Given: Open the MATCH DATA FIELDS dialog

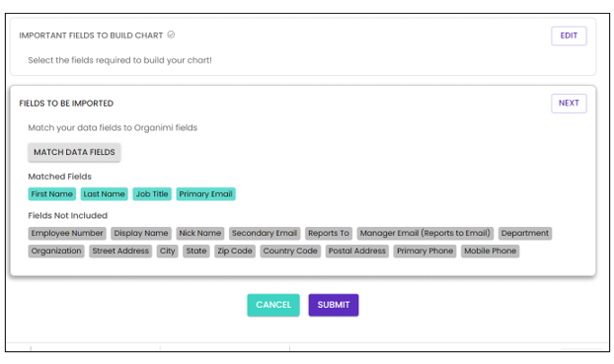Looking at the screenshot, I should point(74,152).
